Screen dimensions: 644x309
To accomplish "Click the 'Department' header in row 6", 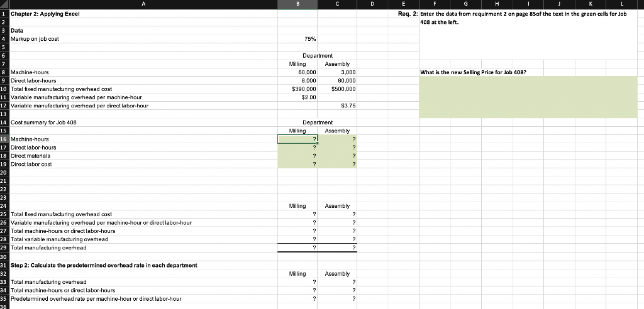I will point(318,55).
